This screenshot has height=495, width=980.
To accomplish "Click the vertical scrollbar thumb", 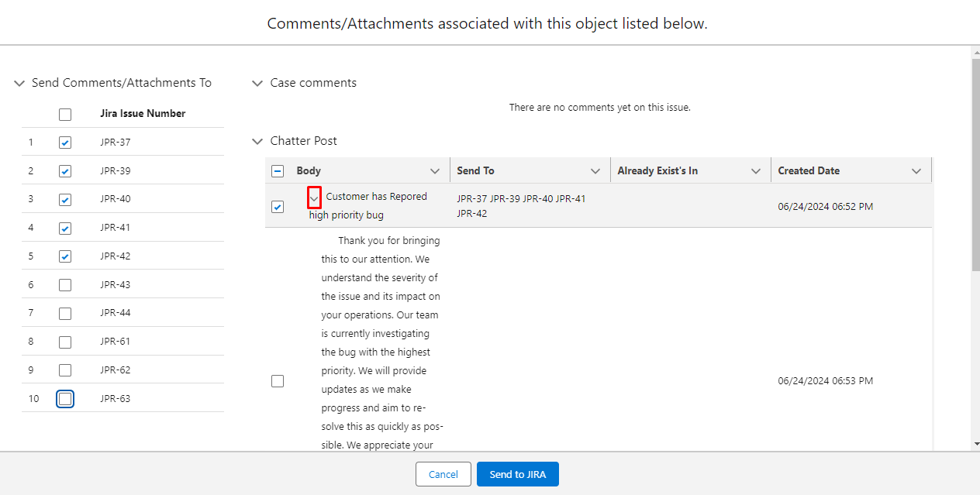I will point(975,164).
